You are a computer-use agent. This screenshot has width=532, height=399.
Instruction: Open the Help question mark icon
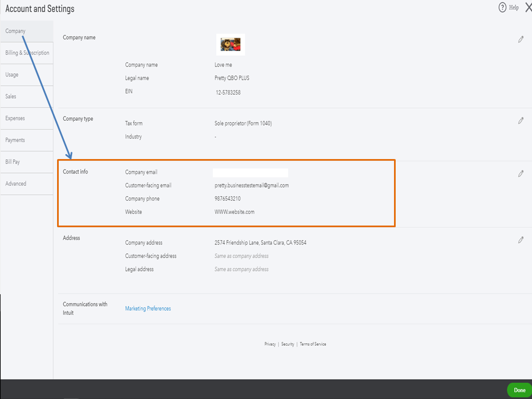(x=503, y=7)
